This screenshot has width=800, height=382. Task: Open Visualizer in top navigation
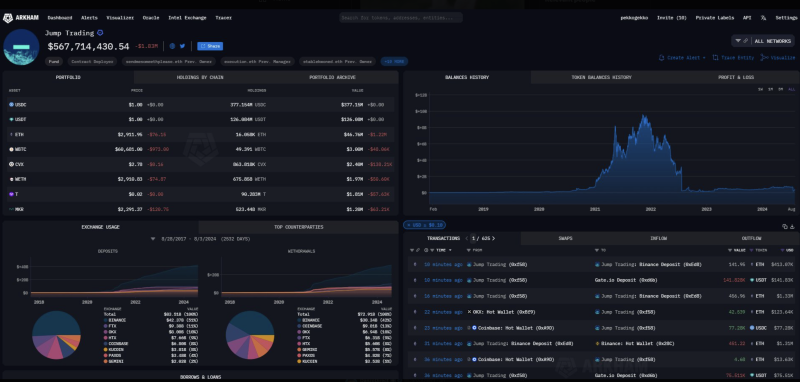120,18
